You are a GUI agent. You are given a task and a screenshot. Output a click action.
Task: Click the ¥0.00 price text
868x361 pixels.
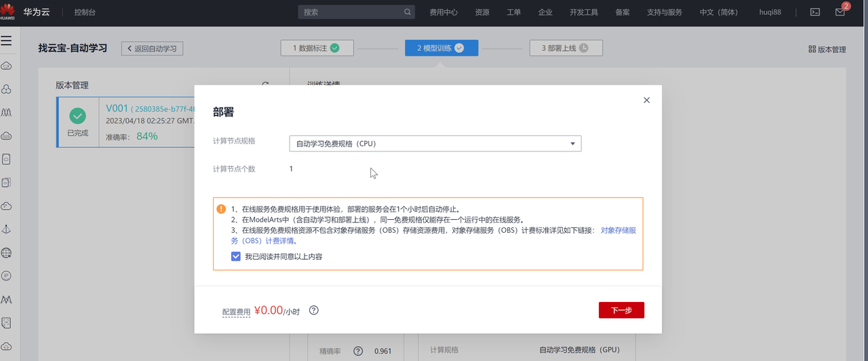(269, 310)
